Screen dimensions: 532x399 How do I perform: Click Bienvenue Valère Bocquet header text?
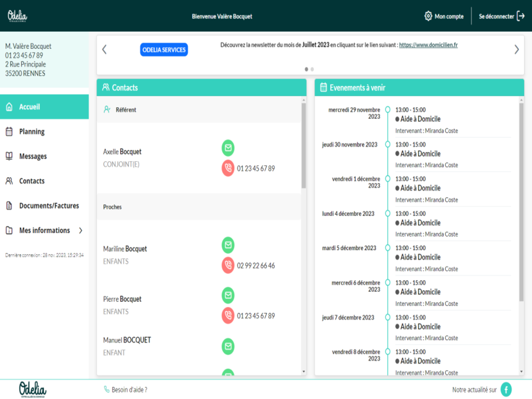click(222, 16)
